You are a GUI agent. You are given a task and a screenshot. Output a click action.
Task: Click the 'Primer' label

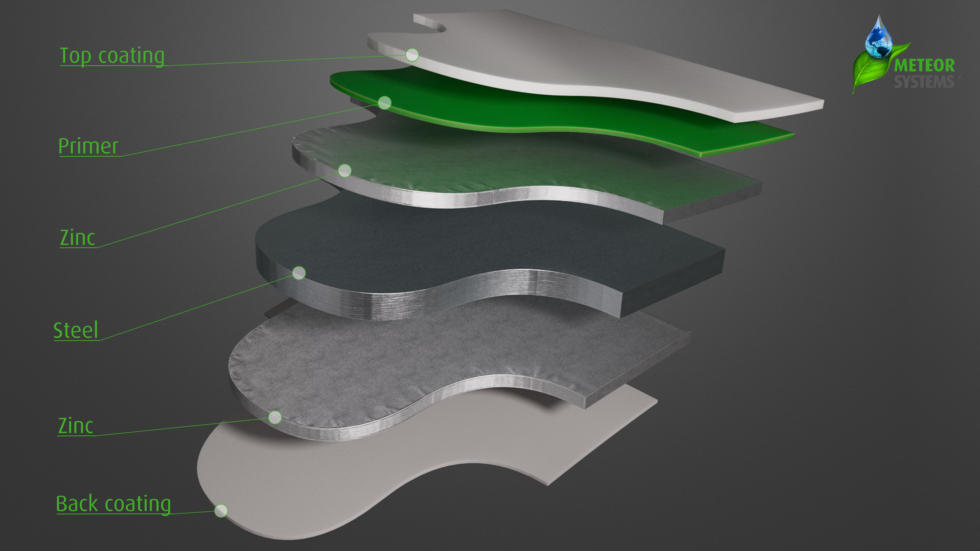(88, 146)
